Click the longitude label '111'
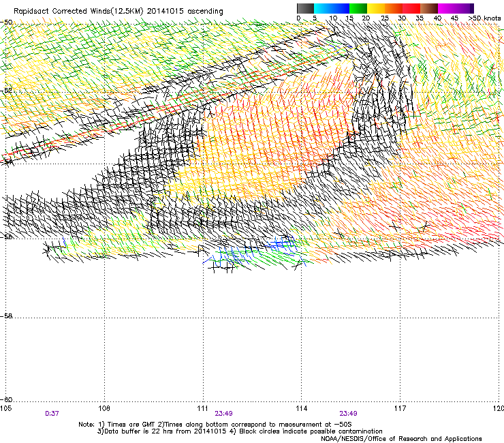 pos(203,408)
